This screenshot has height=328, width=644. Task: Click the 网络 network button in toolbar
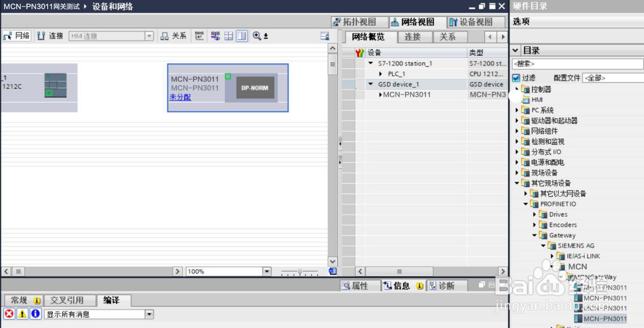click(17, 36)
